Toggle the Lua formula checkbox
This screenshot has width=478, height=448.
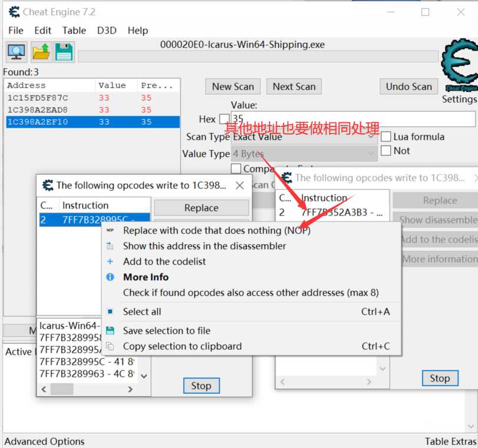tap(386, 137)
